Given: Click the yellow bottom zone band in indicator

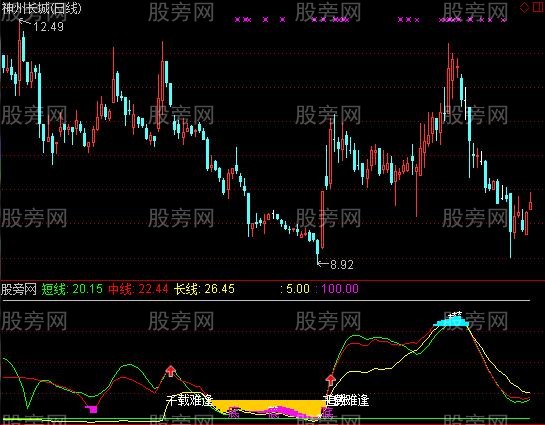Looking at the screenshot, I should click(x=268, y=407).
